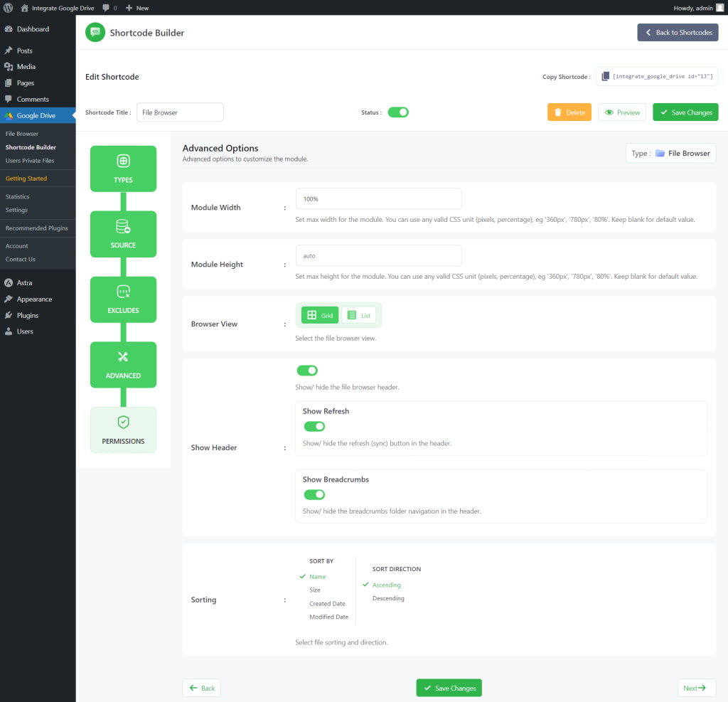Click the Google Drive logo icon
The height and width of the screenshot is (702, 728).
click(x=9, y=116)
